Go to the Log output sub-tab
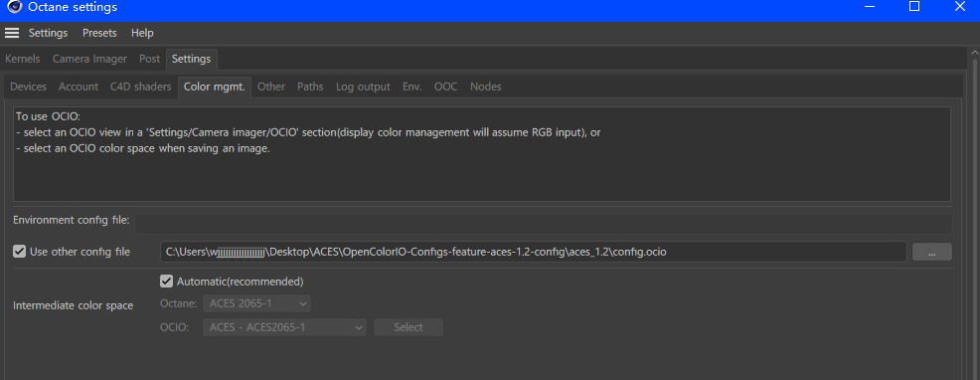The height and width of the screenshot is (380, 980). 363,87
